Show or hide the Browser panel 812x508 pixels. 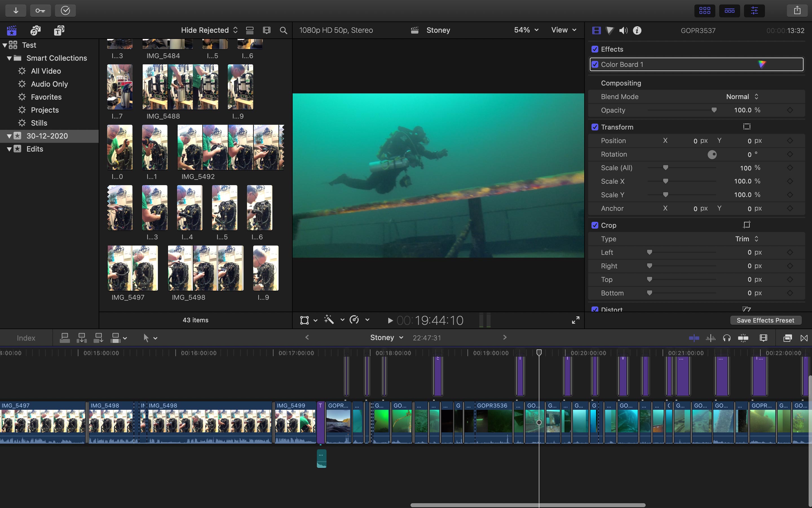coord(705,10)
